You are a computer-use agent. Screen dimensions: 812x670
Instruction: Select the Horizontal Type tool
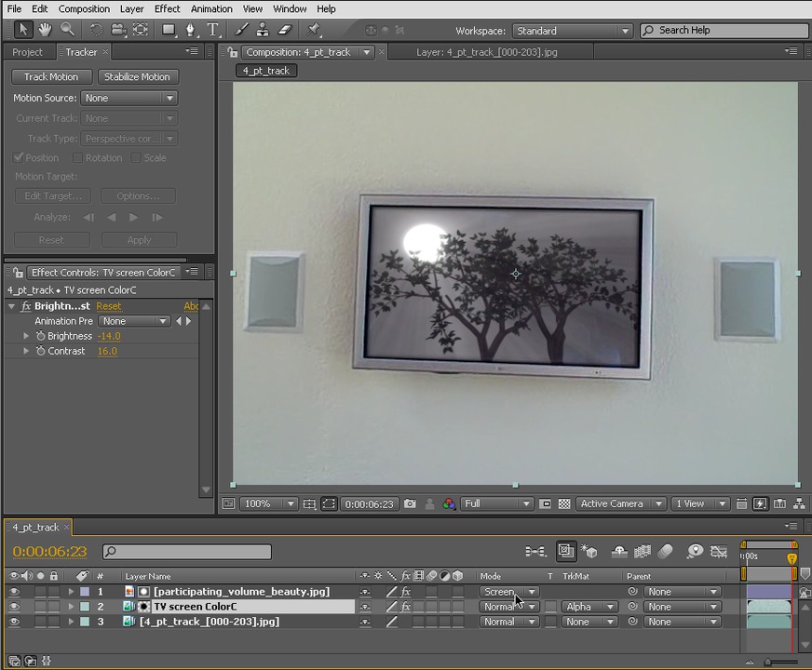pos(212,30)
